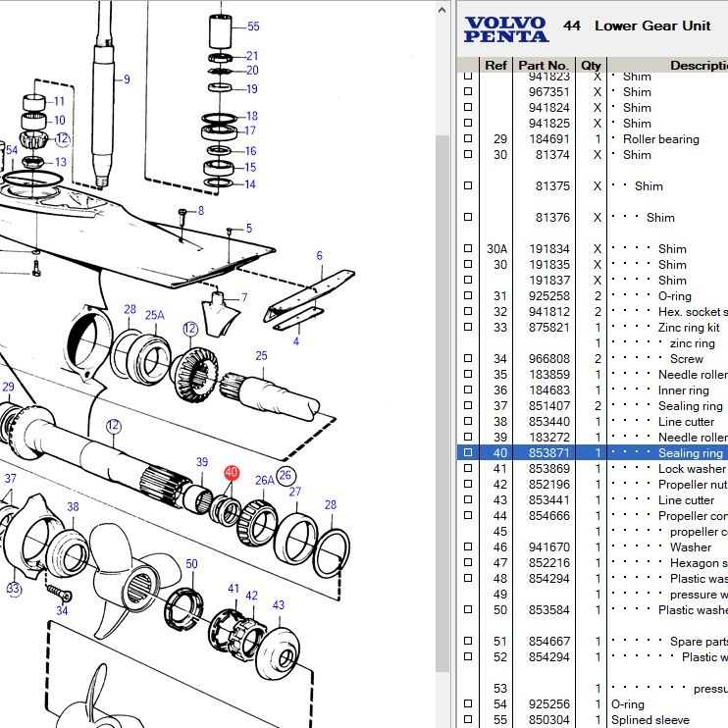
Task: Select callout 43 in the exploded diagram
Action: pyautogui.click(x=278, y=605)
